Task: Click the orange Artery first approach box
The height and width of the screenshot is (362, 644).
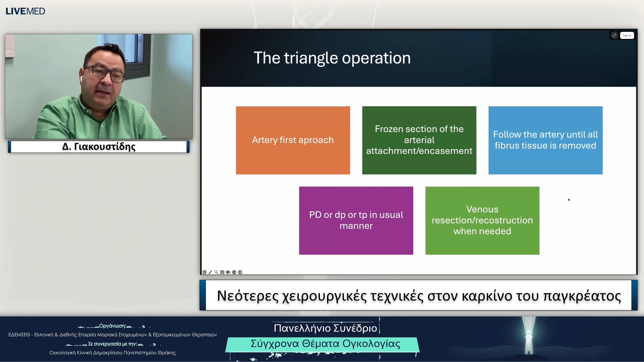Action: [292, 140]
